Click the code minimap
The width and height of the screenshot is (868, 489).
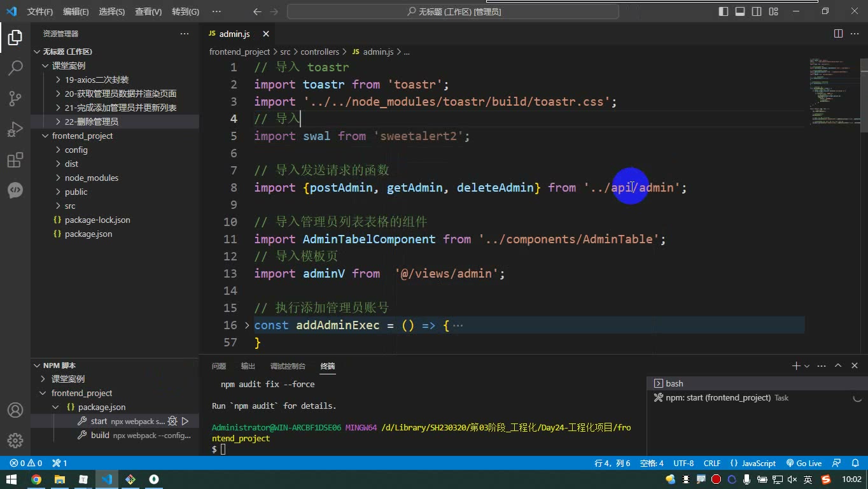(834, 92)
